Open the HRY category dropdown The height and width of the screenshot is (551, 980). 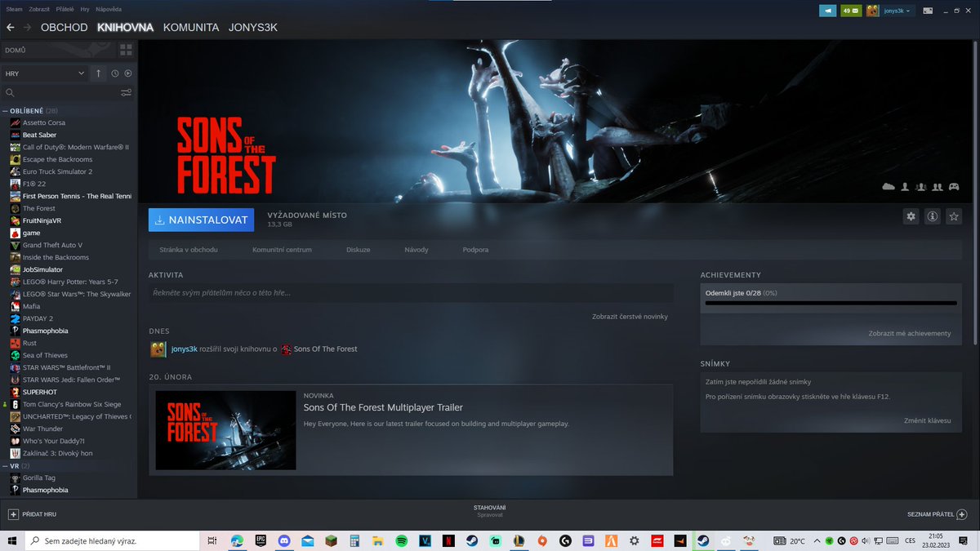click(x=45, y=73)
